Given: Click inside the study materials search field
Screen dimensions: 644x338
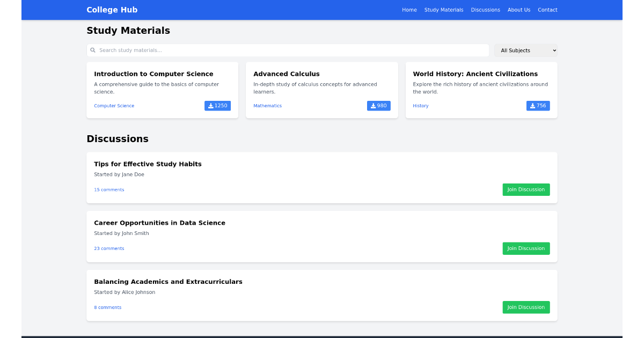Looking at the screenshot, I should pos(268,50).
